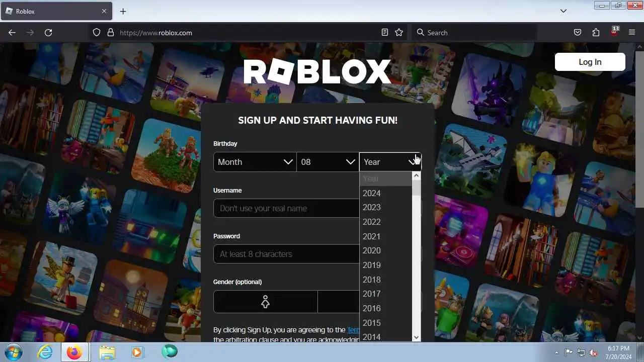Show hidden tray icons arrow
The image size is (644, 362).
556,352
